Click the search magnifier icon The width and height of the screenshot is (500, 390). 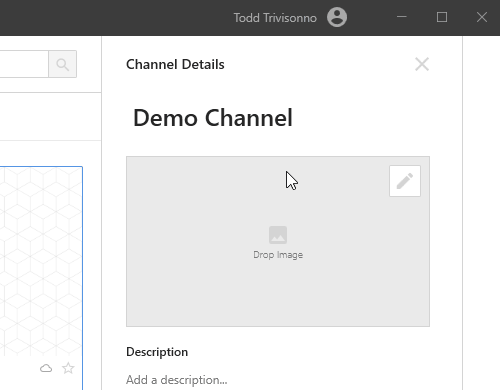(62, 64)
